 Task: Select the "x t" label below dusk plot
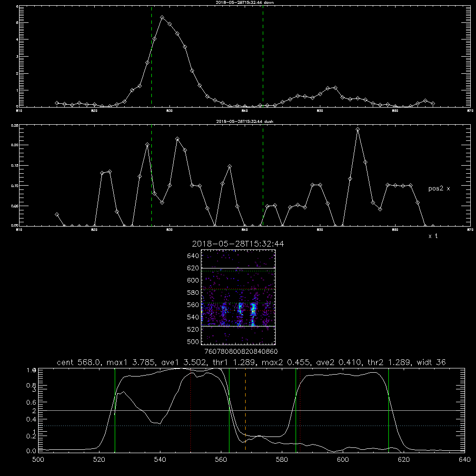pyautogui.click(x=433, y=236)
